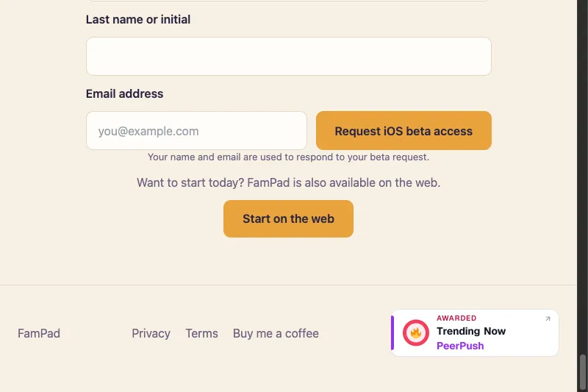Click the Email address field label
The width and height of the screenshot is (588, 392).
pyautogui.click(x=124, y=93)
